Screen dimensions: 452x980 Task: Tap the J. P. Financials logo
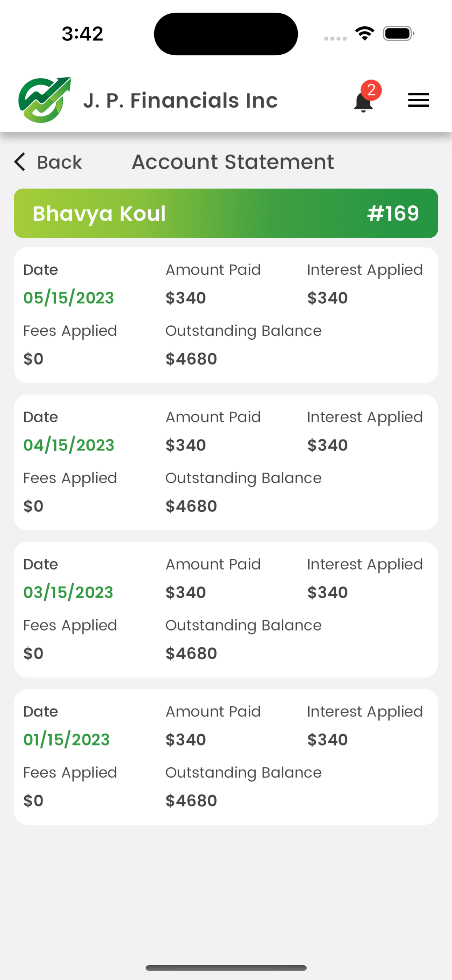45,100
